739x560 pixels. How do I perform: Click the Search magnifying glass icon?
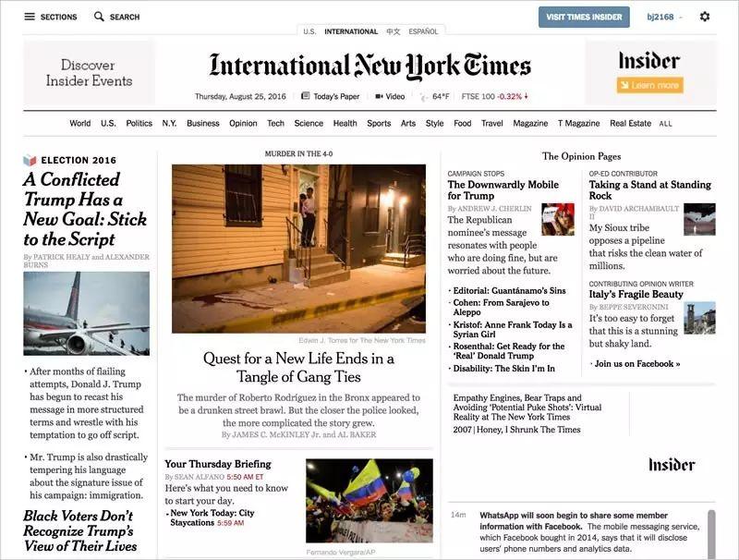pos(99,17)
